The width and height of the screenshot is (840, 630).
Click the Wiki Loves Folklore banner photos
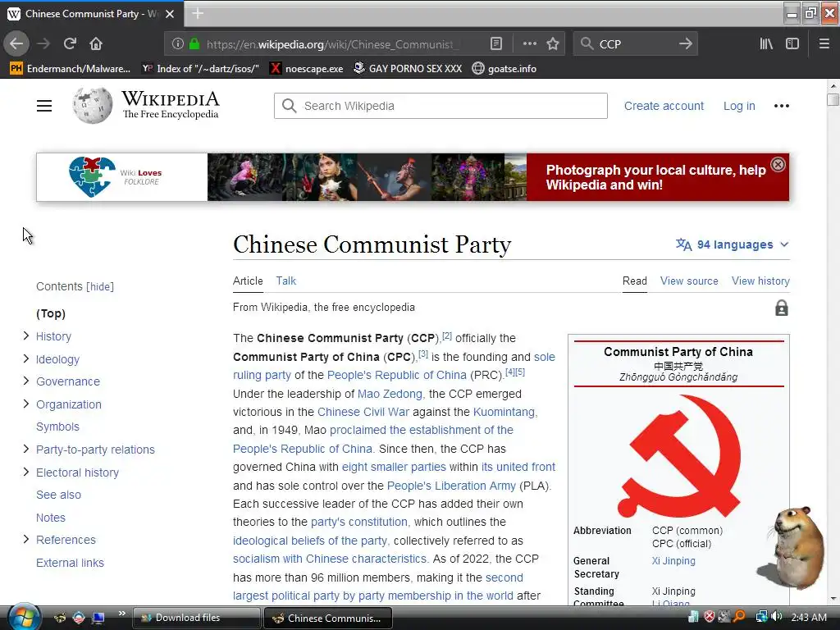click(x=367, y=177)
